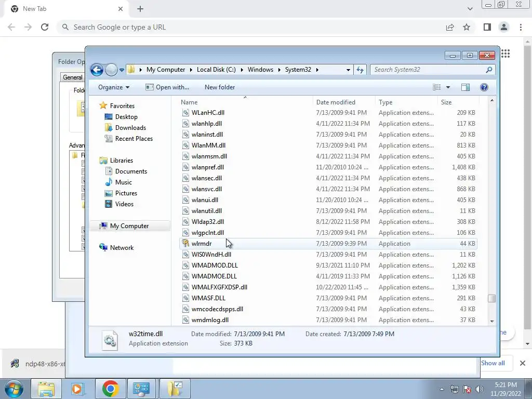Viewport: 532px width, 399px height.
Task: Expand the arrow after Windows in the address bar
Action: (x=279, y=70)
